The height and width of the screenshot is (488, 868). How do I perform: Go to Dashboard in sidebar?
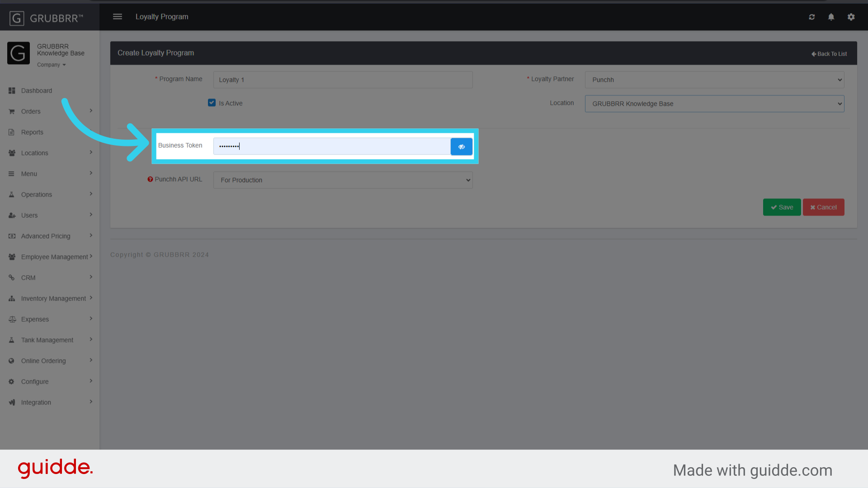37,91
